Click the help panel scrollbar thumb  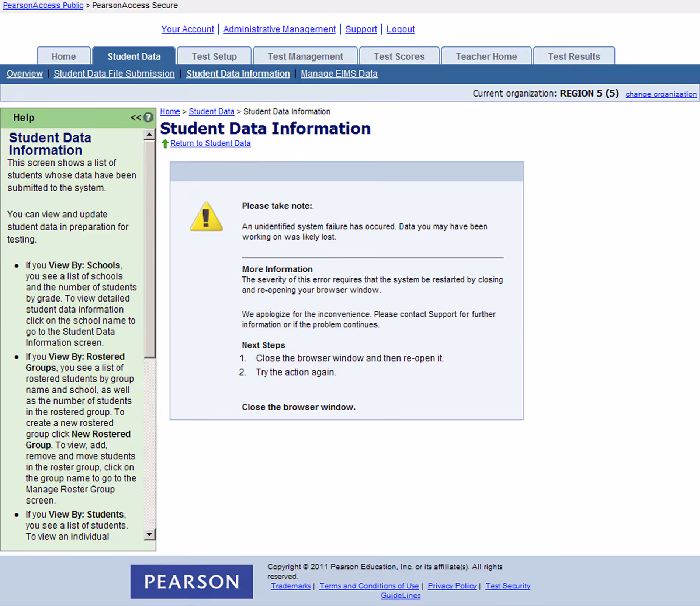[149, 249]
